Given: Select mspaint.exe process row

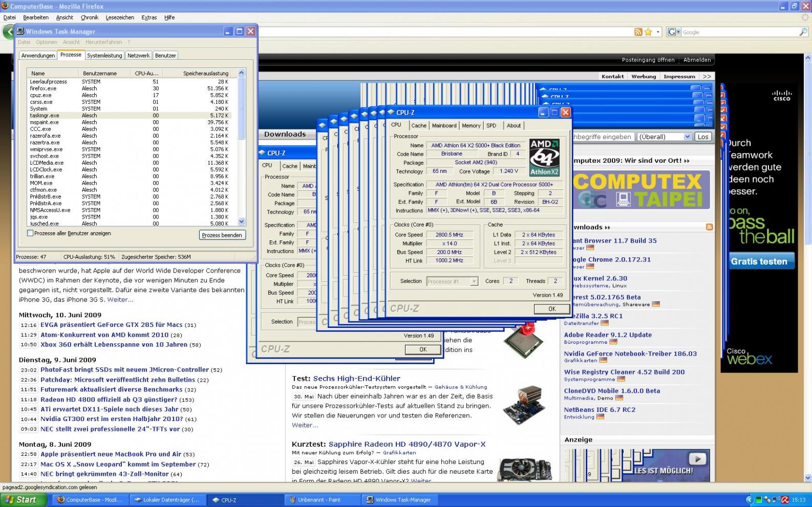Looking at the screenshot, I should point(129,122).
